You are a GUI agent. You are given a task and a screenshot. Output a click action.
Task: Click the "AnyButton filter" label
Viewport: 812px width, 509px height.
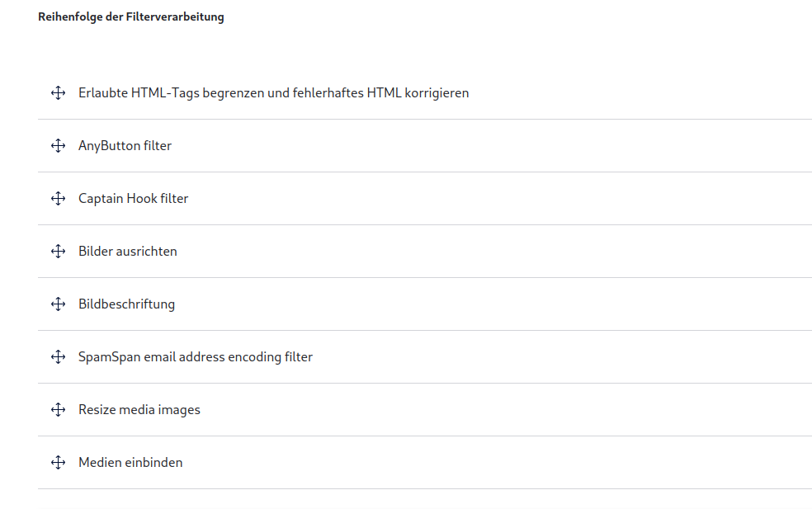pos(125,145)
